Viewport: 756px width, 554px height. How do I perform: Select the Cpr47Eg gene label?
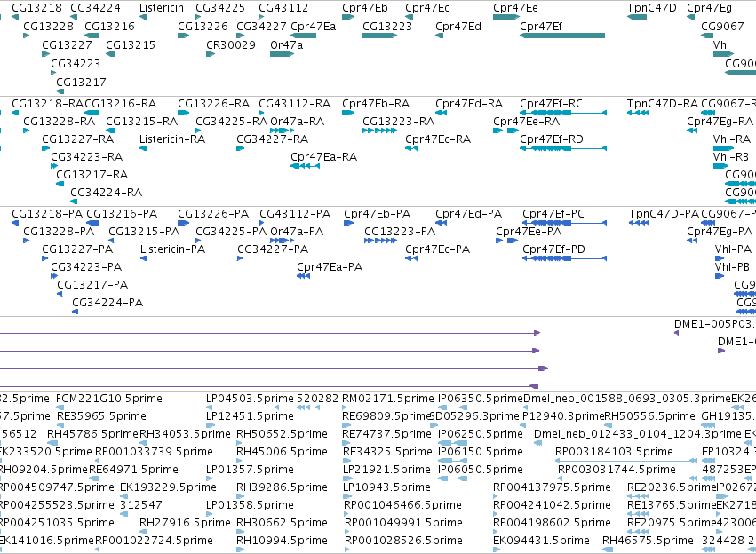[710, 8]
